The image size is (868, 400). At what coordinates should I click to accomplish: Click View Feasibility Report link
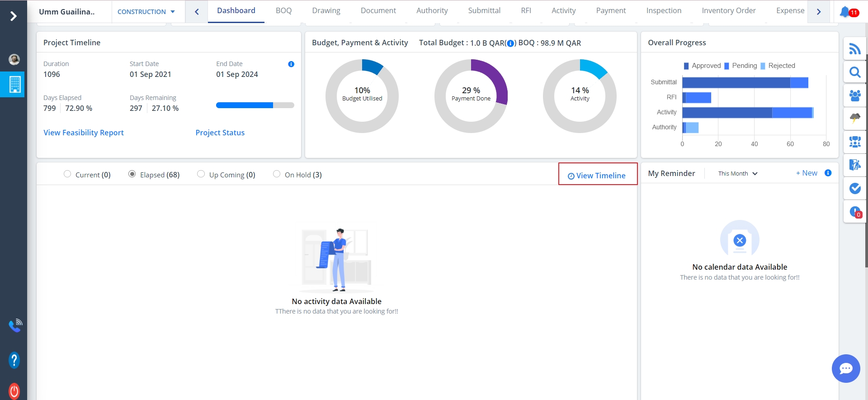pyautogui.click(x=84, y=133)
